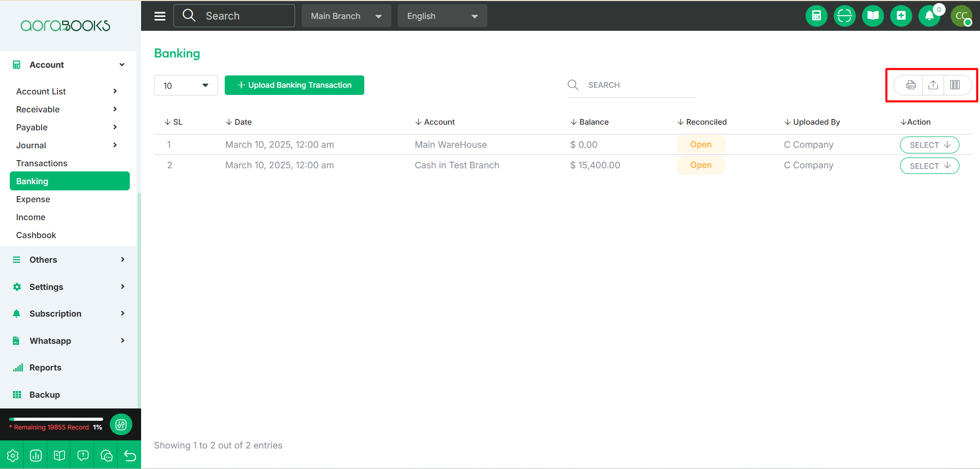Open SELECT dropdown for Main WareHouse row
Image resolution: width=980 pixels, height=469 pixels.
(x=930, y=145)
